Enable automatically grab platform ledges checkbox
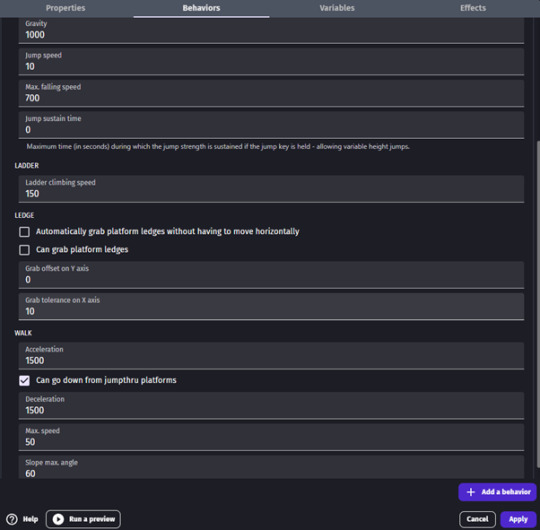The image size is (540, 530). click(x=24, y=232)
